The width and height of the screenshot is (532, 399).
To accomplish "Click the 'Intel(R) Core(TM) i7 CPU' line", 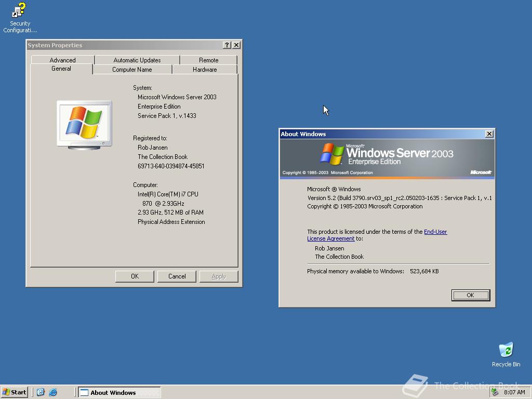I will tap(168, 194).
